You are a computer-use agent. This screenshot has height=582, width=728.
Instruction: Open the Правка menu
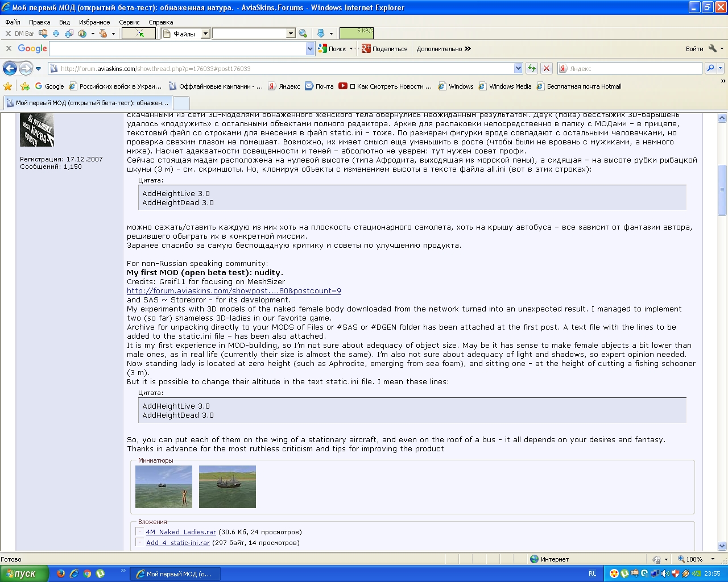coord(39,22)
